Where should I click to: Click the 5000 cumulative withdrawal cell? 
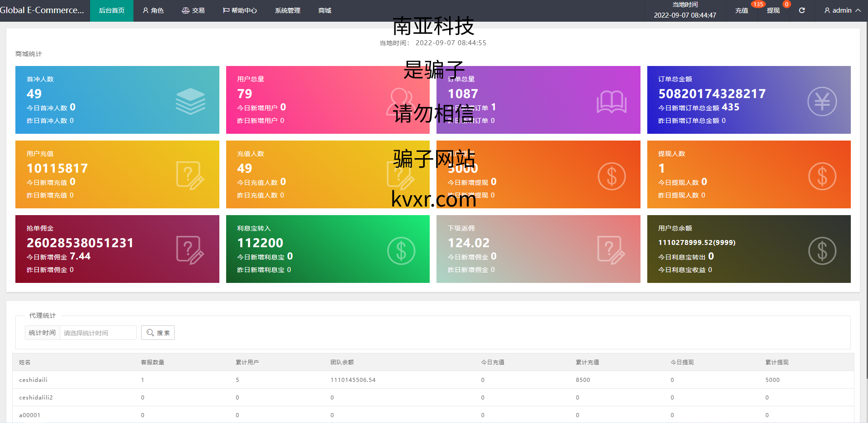coord(773,380)
